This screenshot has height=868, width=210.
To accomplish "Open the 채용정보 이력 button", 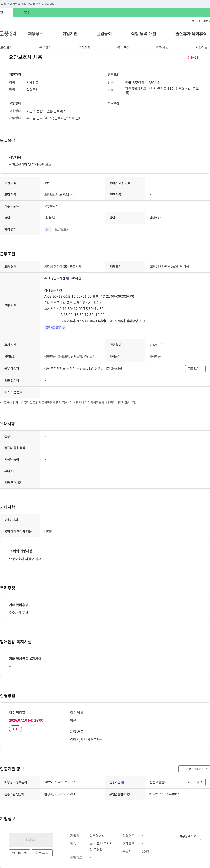I will pos(188,836).
